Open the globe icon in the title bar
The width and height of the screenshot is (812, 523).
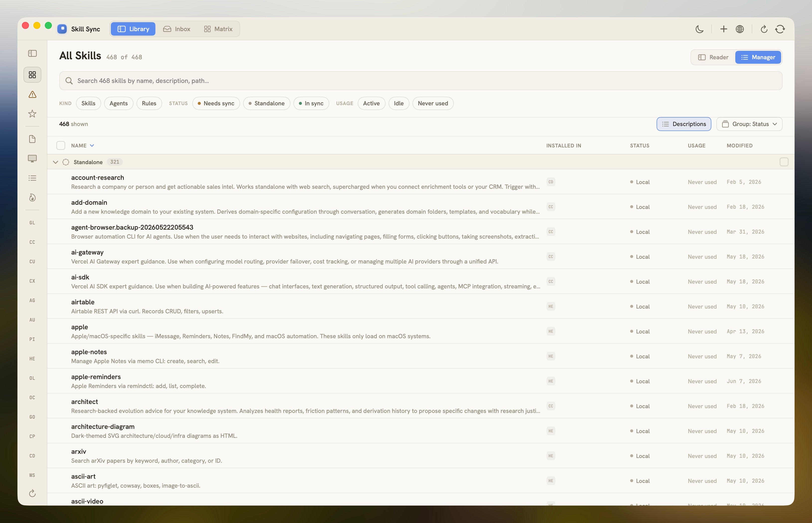coord(740,29)
